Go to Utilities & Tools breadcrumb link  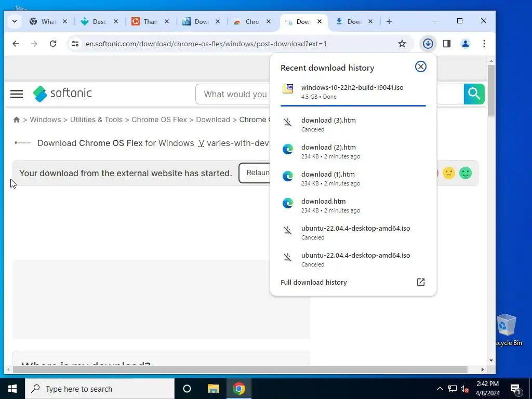96,119
